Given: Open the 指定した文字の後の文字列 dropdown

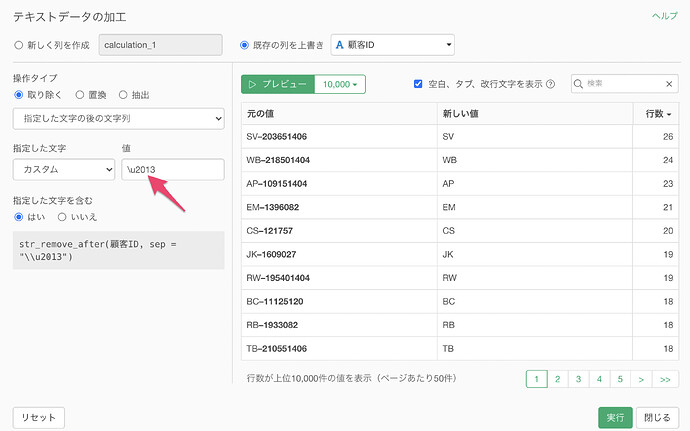Looking at the screenshot, I should click(x=118, y=118).
